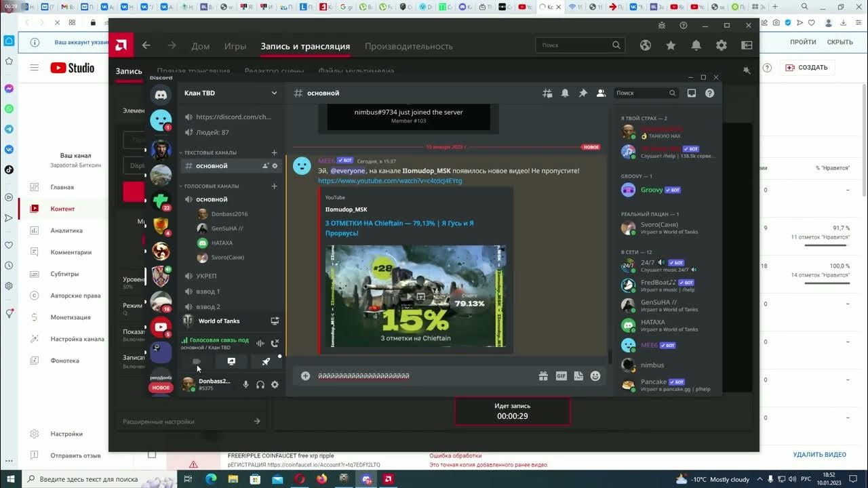Click СКРЫТЬ in browser notification bar
Image resolution: width=868 pixels, height=488 pixels.
(840, 42)
